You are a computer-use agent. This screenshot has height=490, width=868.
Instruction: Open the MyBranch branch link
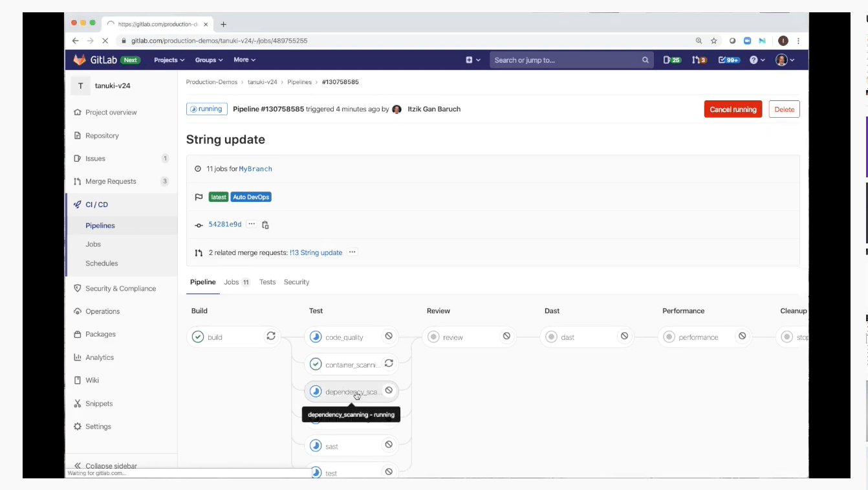(255, 169)
